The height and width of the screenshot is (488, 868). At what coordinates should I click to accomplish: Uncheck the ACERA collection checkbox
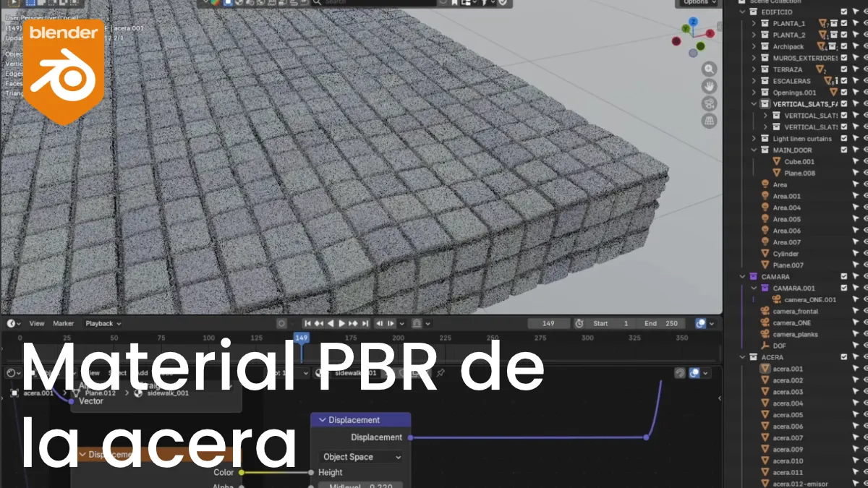pyautogui.click(x=844, y=357)
